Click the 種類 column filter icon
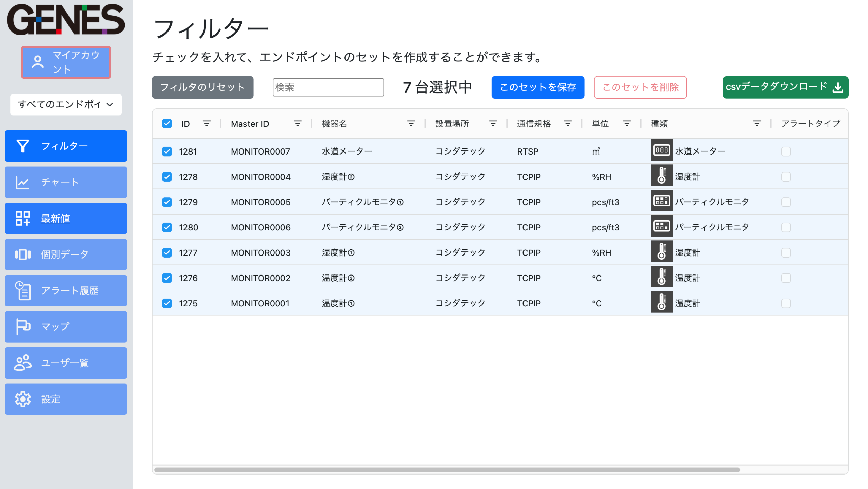The image size is (868, 489). click(756, 124)
